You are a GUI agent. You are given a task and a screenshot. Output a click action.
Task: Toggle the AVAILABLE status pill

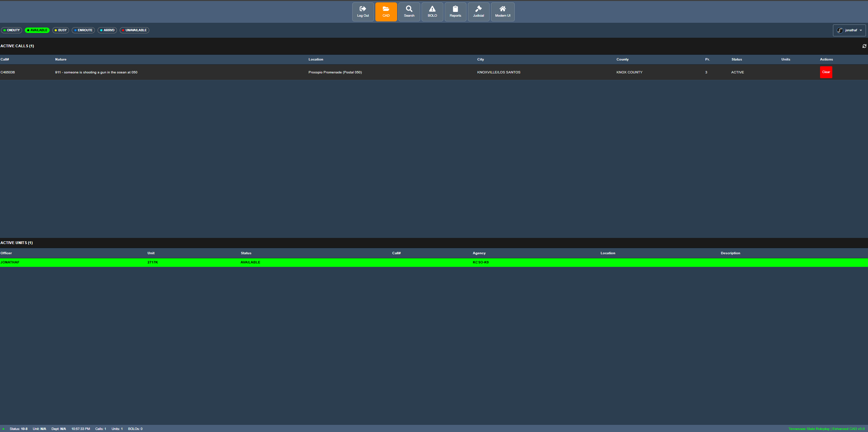(x=37, y=30)
